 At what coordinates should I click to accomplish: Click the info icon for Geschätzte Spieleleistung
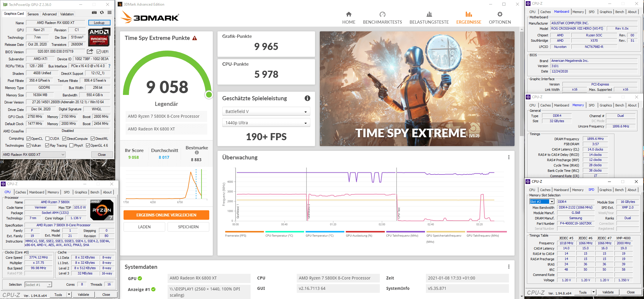click(307, 98)
